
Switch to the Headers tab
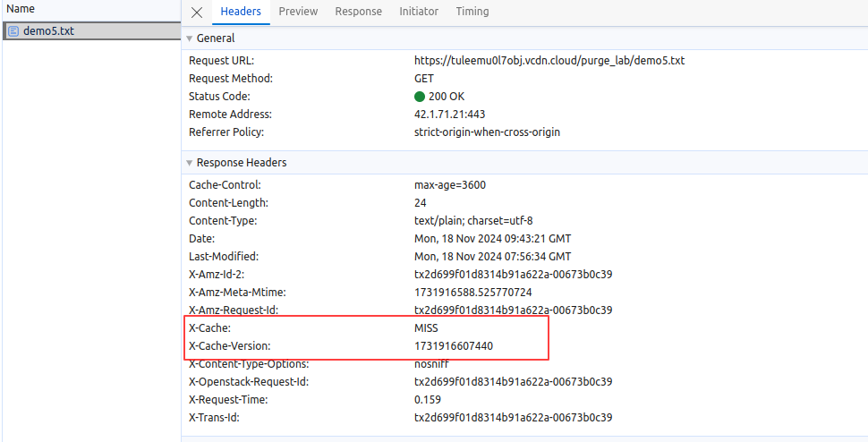coord(241,12)
